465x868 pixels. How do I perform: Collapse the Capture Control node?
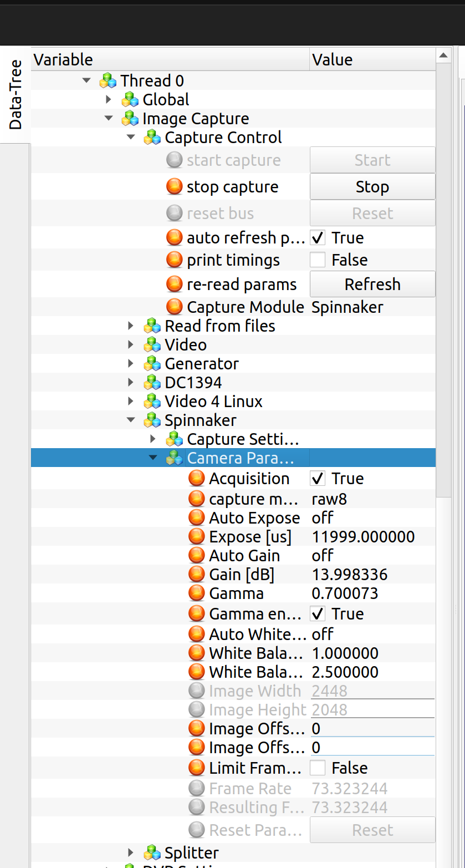[131, 138]
